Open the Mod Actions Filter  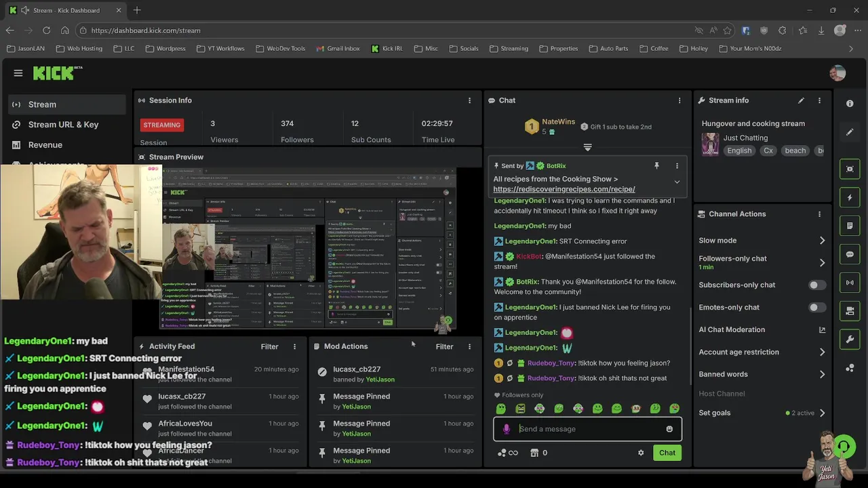pos(444,346)
